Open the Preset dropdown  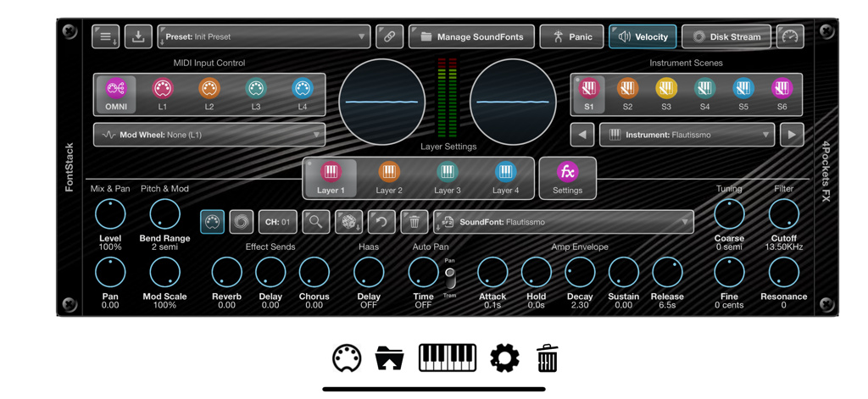point(264,36)
